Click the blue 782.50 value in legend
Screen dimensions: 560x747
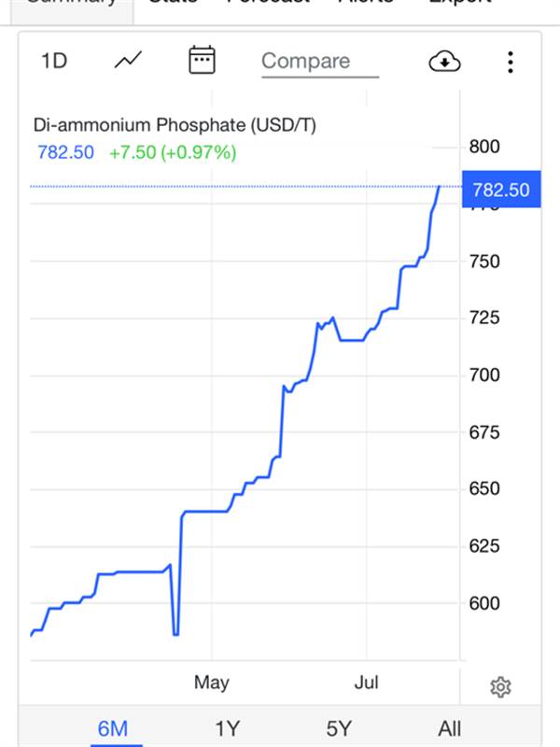[65, 152]
